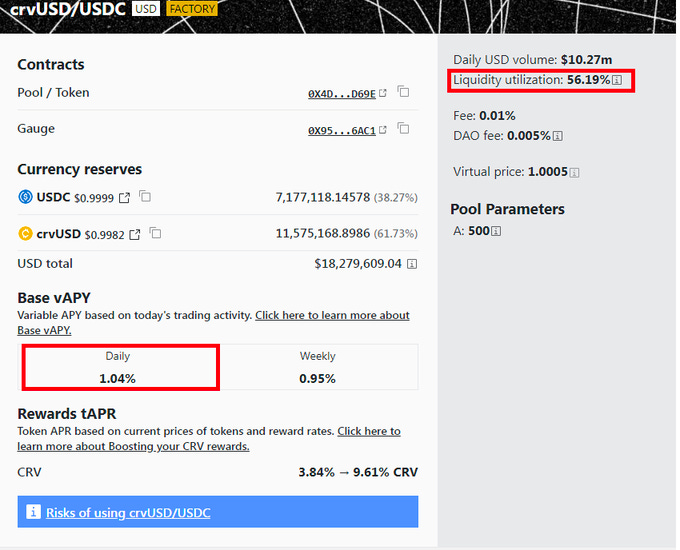Viewport: 680px width, 550px height.
Task: Click the USD badge in header
Action: [146, 9]
